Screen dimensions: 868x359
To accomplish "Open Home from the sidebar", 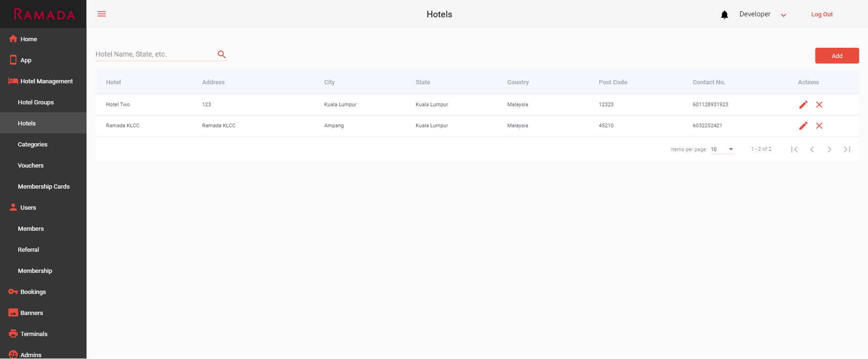I will pyautogui.click(x=43, y=39).
